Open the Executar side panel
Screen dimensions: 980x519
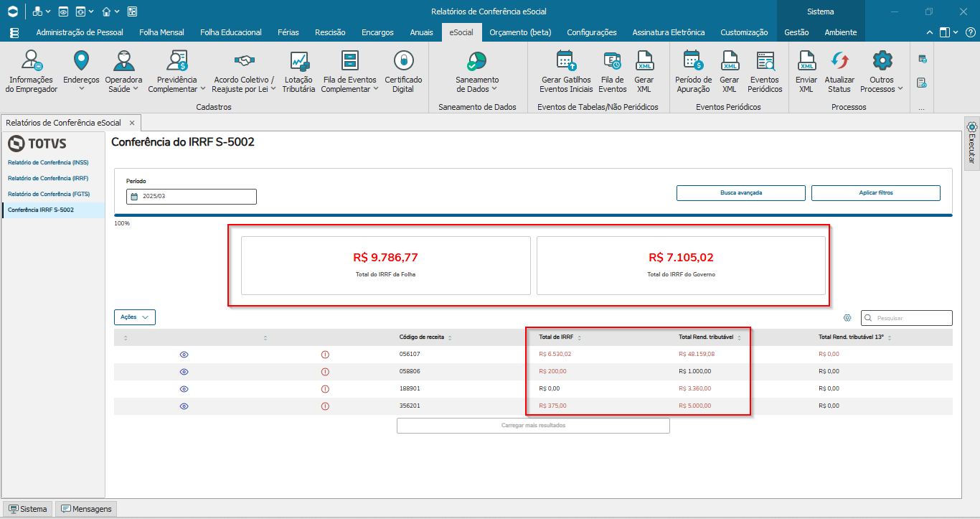972,143
